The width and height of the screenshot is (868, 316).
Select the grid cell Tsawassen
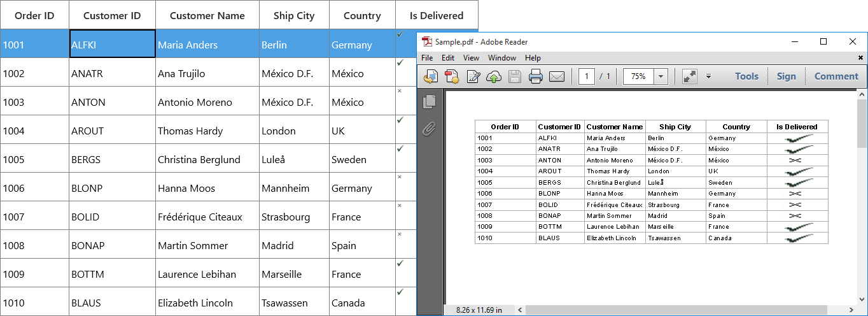pos(294,302)
